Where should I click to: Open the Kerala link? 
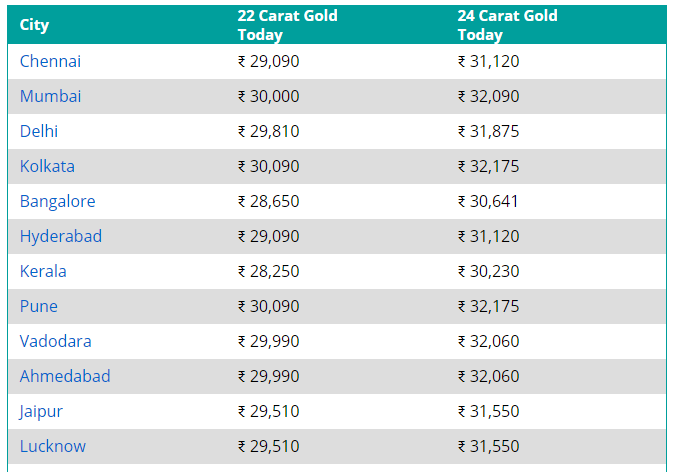point(43,271)
